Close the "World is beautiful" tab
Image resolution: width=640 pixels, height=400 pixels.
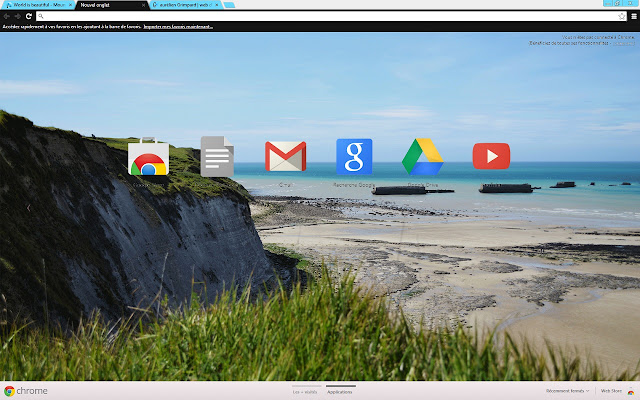[x=70, y=5]
